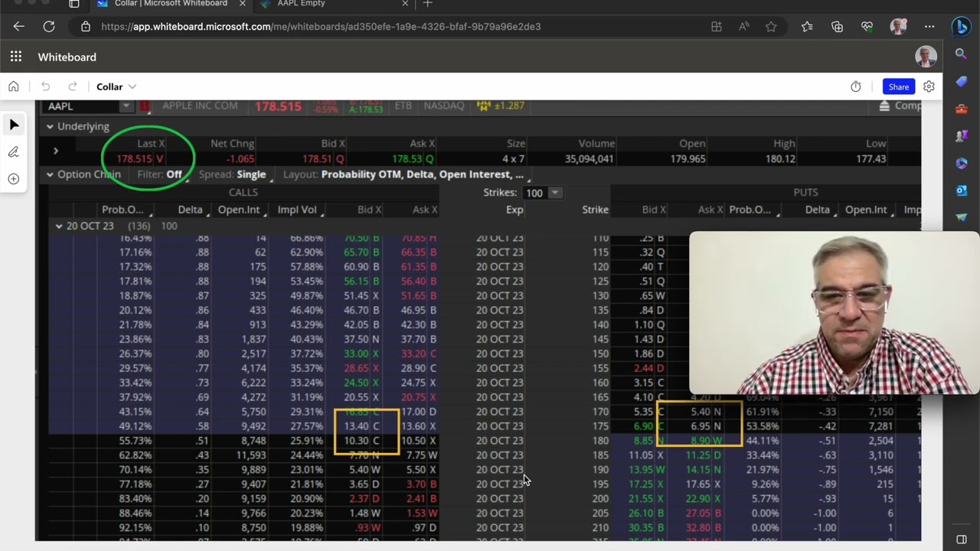Click the Whiteboard app title
This screenshot has width=980, height=551.
67,57
